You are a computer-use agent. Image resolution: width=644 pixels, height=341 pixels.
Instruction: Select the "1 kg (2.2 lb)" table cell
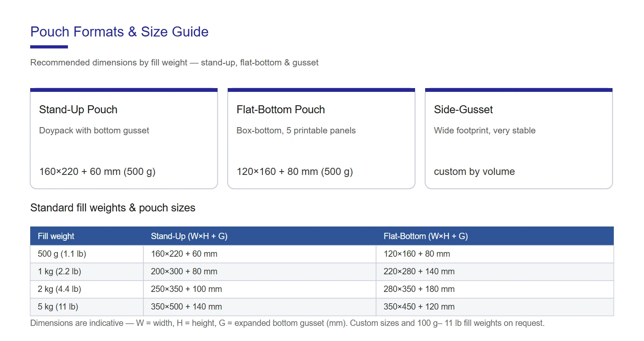(x=87, y=271)
